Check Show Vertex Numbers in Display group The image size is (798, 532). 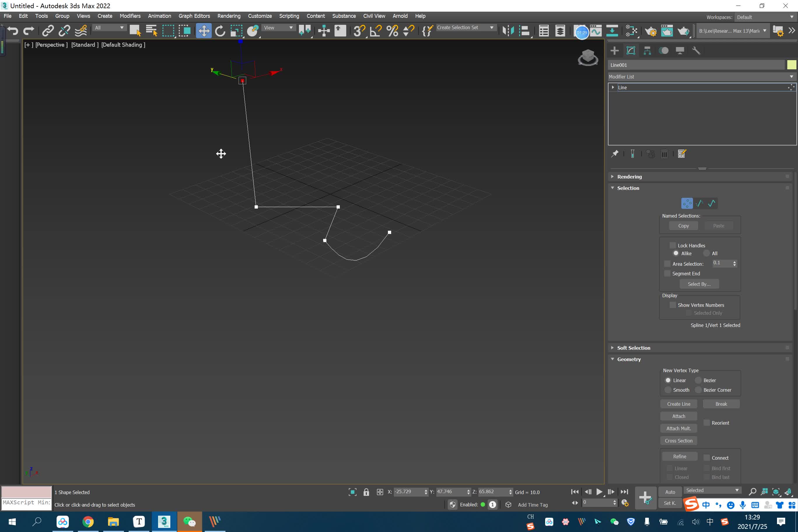click(673, 305)
